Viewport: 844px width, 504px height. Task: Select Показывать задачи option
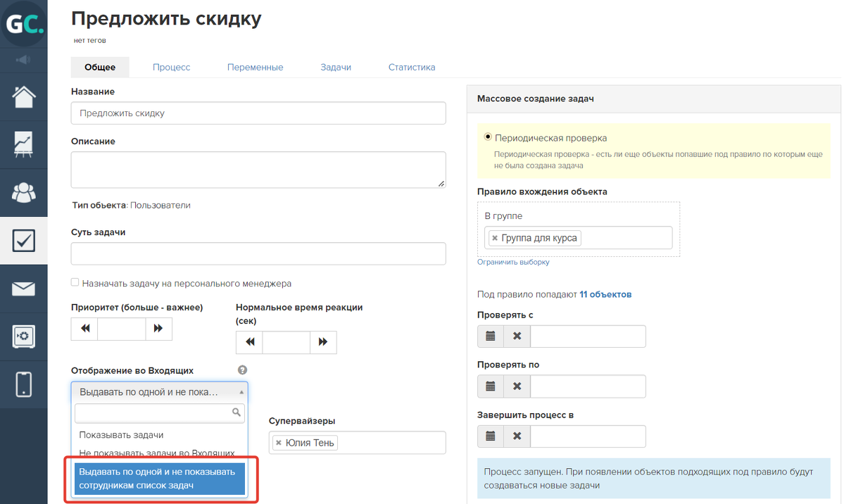(121, 435)
